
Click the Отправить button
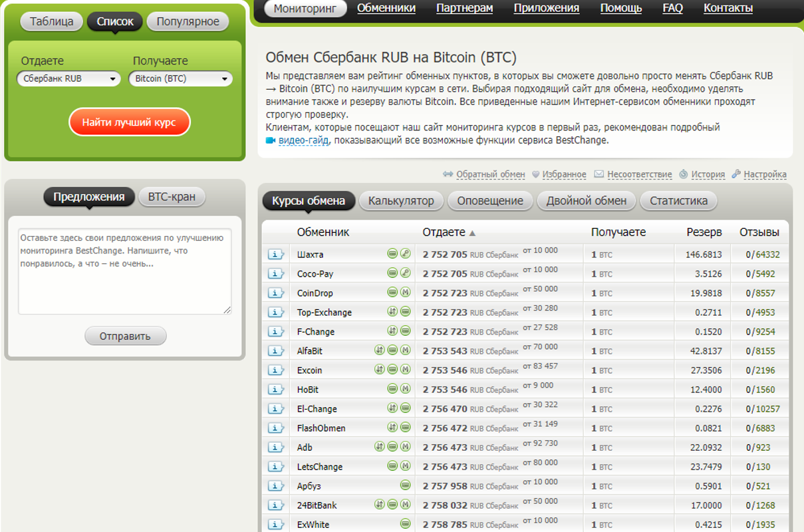click(125, 336)
